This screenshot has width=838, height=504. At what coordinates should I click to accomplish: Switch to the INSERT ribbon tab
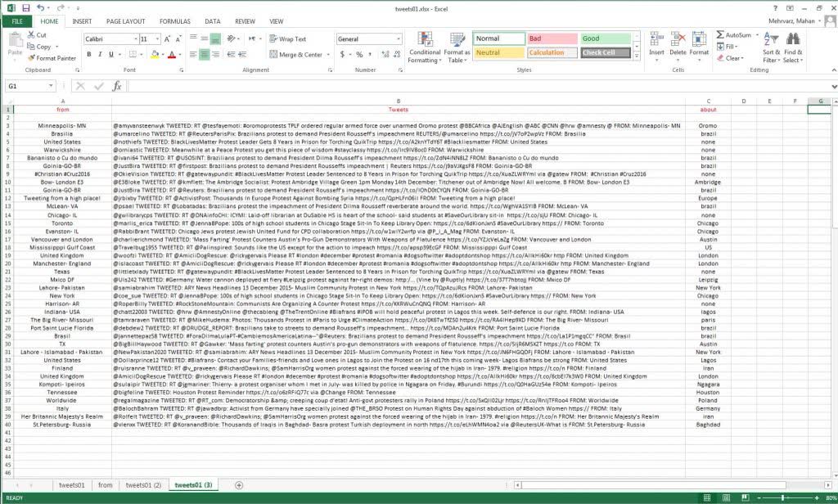pos(82,21)
